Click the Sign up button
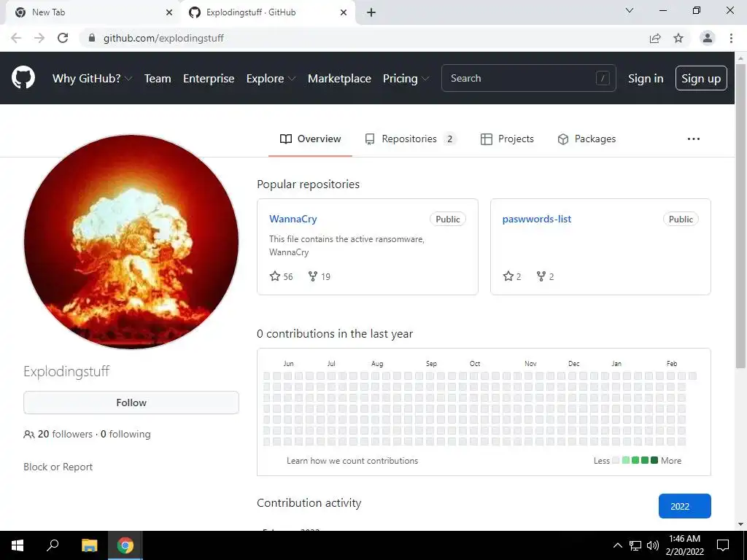747x560 pixels. click(701, 79)
